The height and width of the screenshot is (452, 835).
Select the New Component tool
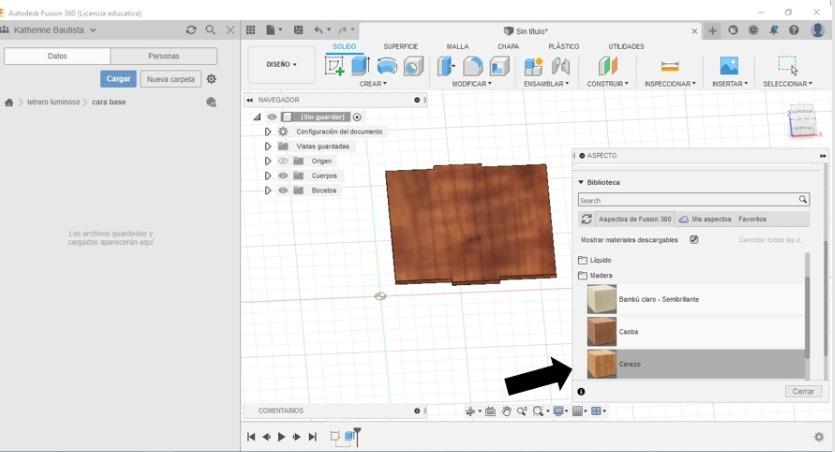tap(533, 67)
